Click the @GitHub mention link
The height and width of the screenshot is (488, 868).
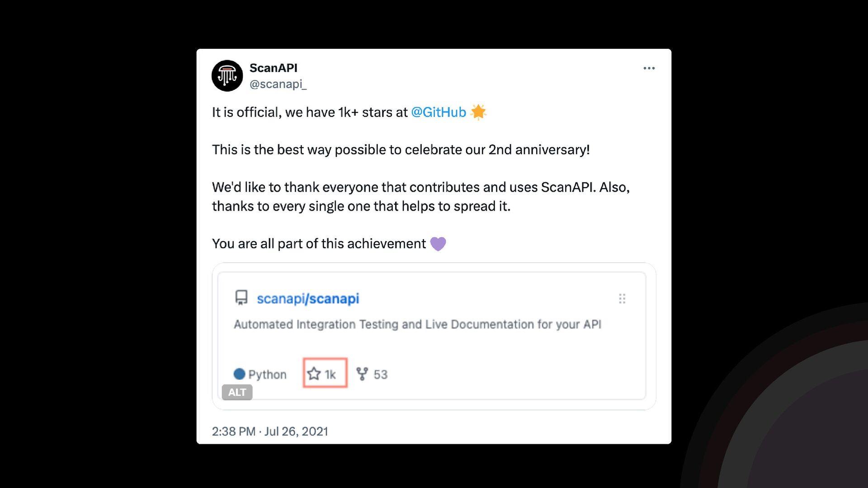click(x=438, y=112)
